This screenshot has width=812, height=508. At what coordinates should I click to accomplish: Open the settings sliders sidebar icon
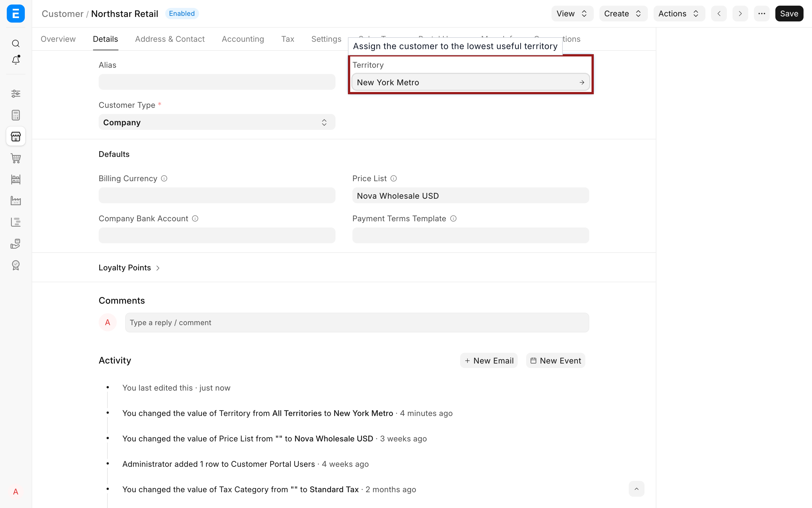coord(16,93)
